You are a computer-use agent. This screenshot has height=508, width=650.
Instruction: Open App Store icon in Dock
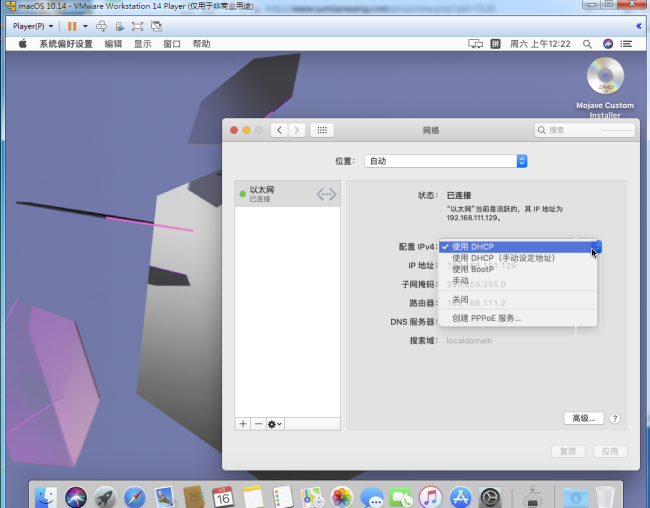click(x=460, y=497)
